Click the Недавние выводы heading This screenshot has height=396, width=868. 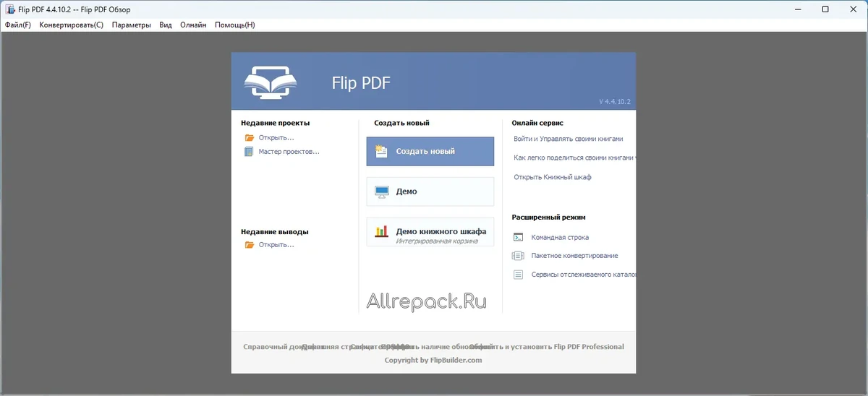(275, 232)
